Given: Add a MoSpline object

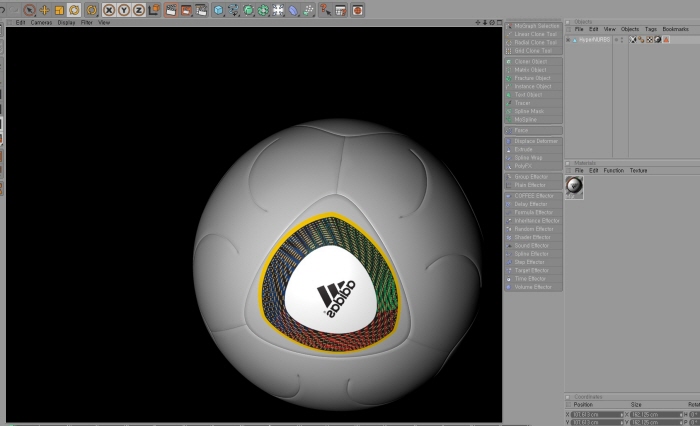Looking at the screenshot, I should click(533, 120).
